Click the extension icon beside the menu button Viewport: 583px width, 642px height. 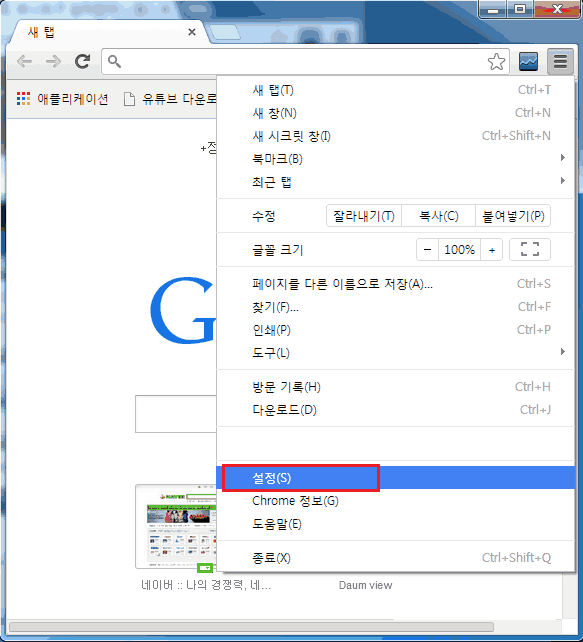point(528,62)
